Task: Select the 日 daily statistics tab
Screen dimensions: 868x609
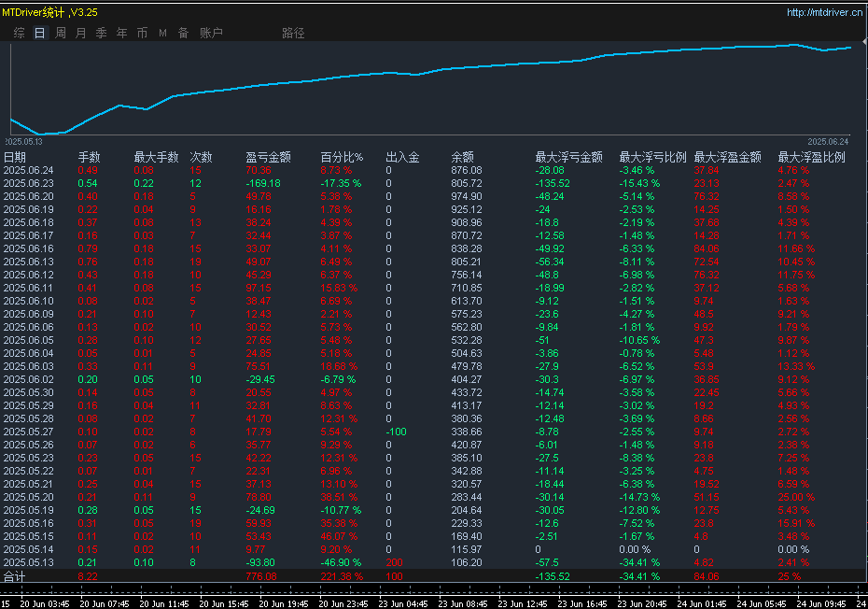Action: (39, 33)
